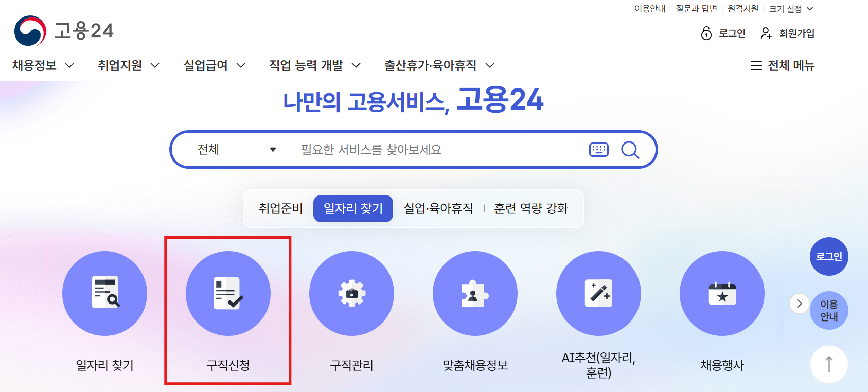Screen dimensions: 868x392
Task: Select the 일자리 찾기 tab
Action: (x=353, y=208)
